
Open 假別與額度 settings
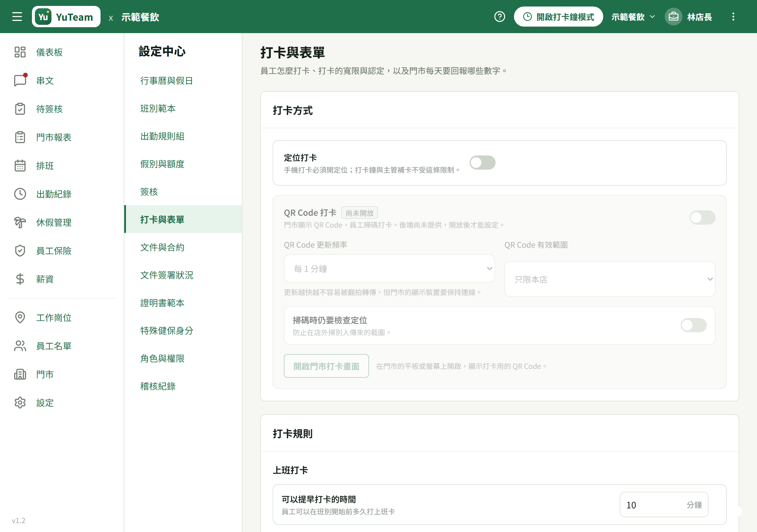click(x=183, y=163)
